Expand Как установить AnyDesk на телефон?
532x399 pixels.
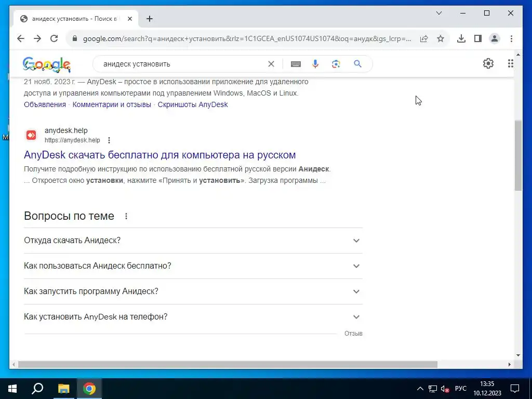pyautogui.click(x=193, y=317)
